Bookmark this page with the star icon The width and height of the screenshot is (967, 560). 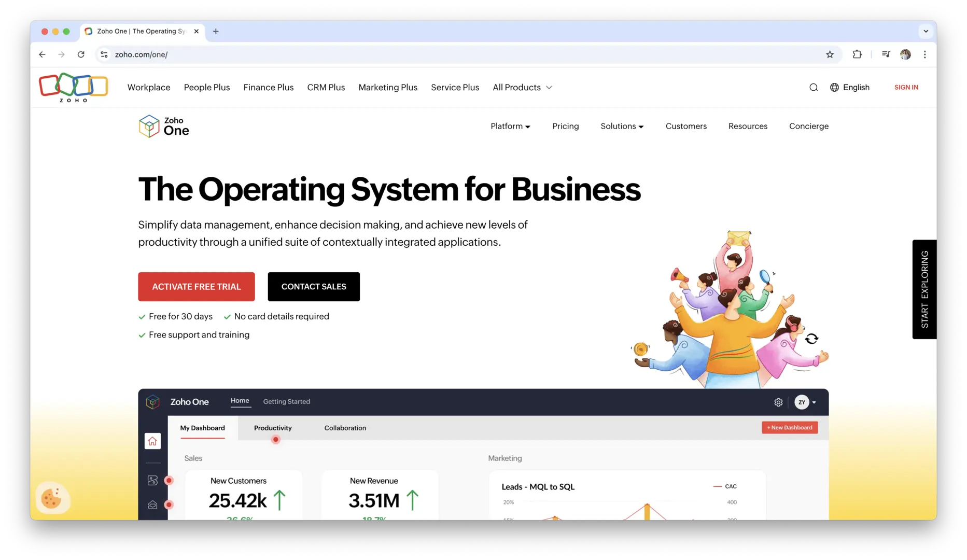click(830, 54)
